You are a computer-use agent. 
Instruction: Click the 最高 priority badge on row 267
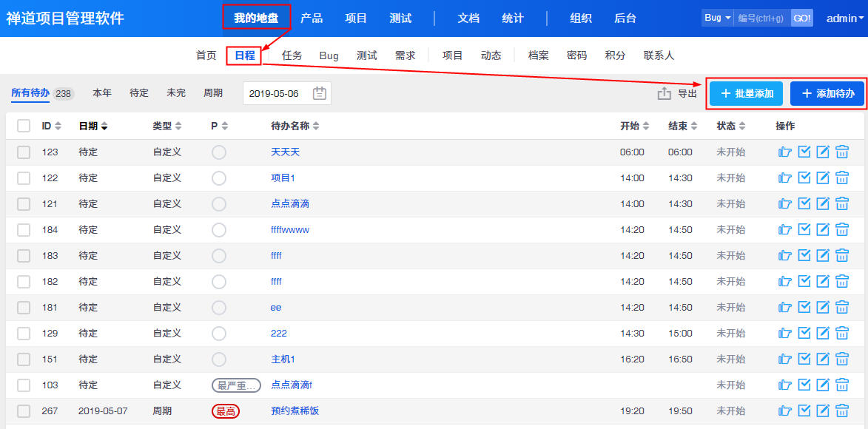tap(226, 411)
